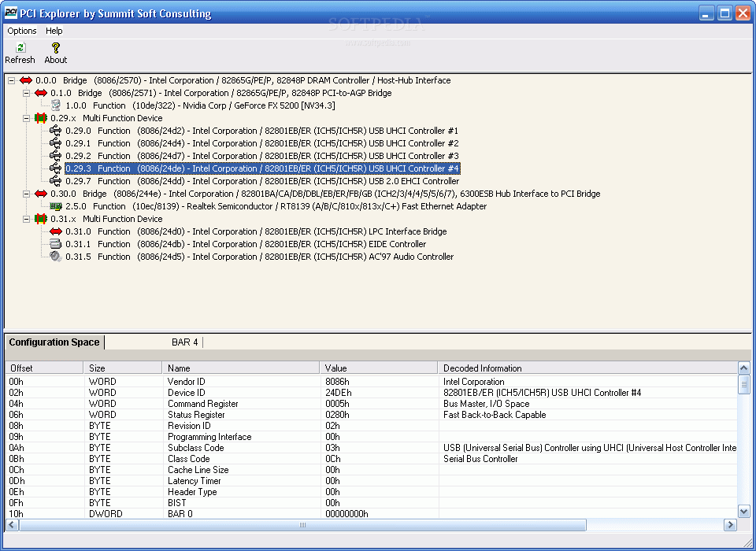
Task: Click the BAR 0 value 00000000h
Action: point(346,514)
